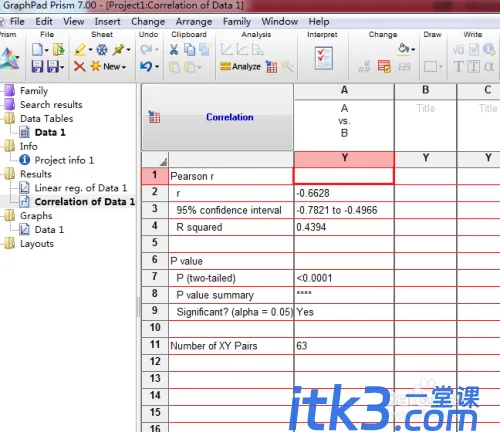
Task: Click the alpha Greek symbol icon
Action: coord(489,66)
